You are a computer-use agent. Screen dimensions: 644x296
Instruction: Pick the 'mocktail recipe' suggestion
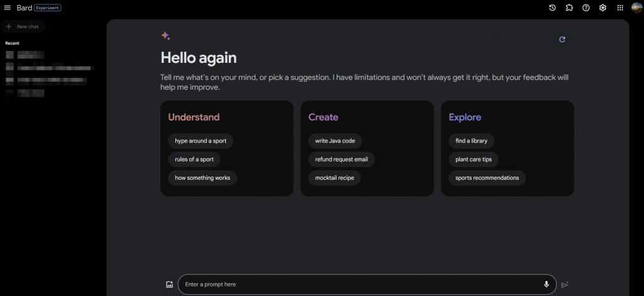click(334, 178)
